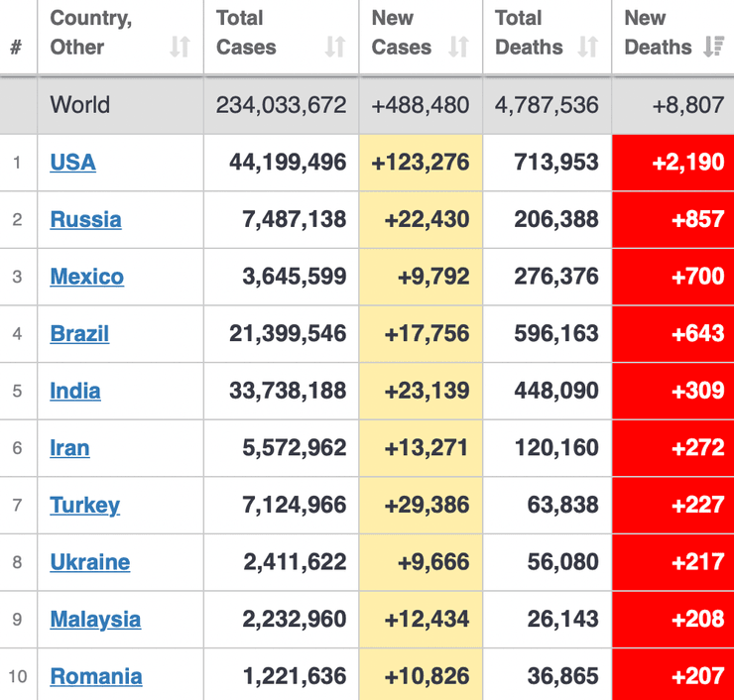Image resolution: width=734 pixels, height=700 pixels.
Task: Open the Ukraine country link
Action: point(89,562)
